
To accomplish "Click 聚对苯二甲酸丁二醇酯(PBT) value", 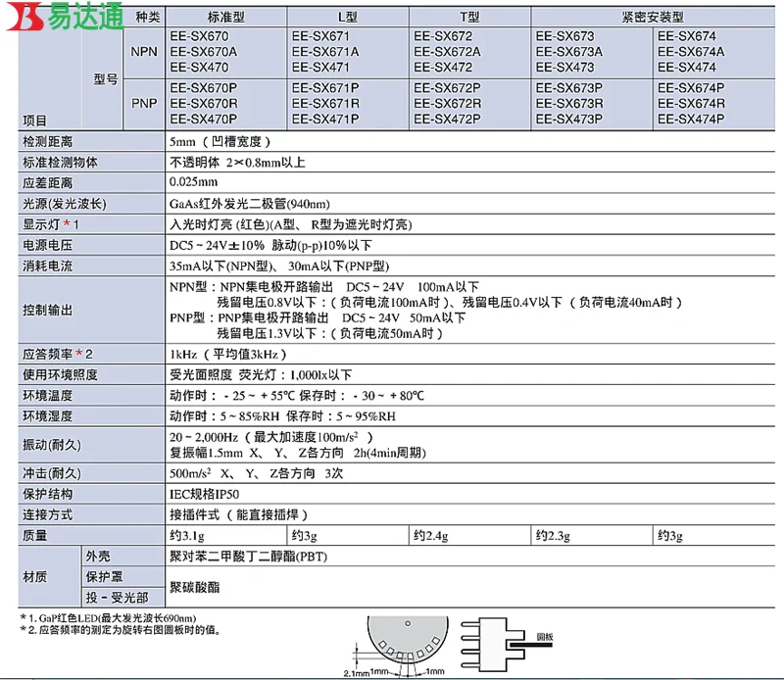I will click(248, 557).
